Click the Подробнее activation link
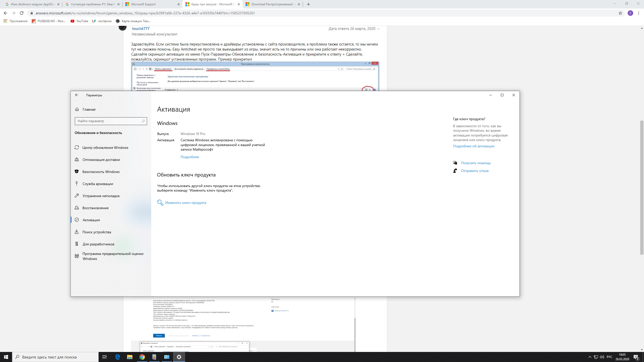644x362 pixels. tap(190, 156)
